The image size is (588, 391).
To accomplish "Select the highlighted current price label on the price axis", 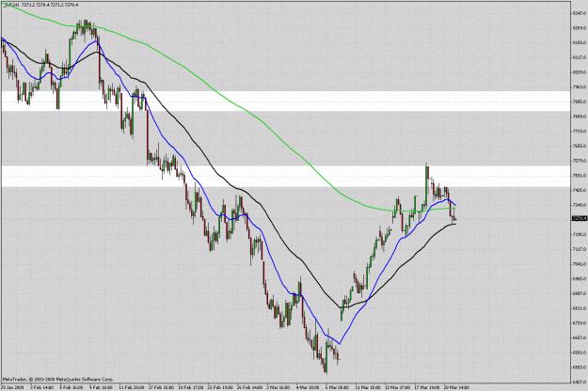I will 580,218.
